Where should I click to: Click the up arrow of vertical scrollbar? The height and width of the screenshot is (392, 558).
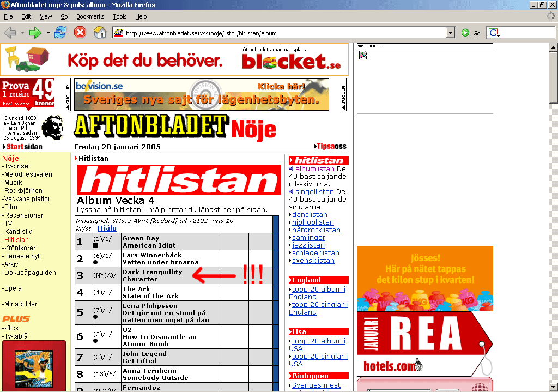tap(554, 47)
